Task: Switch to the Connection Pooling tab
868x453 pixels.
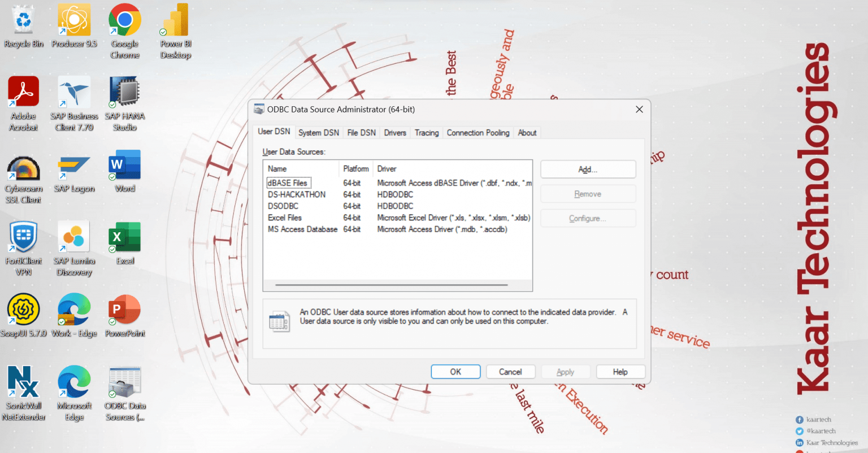Action: point(478,132)
